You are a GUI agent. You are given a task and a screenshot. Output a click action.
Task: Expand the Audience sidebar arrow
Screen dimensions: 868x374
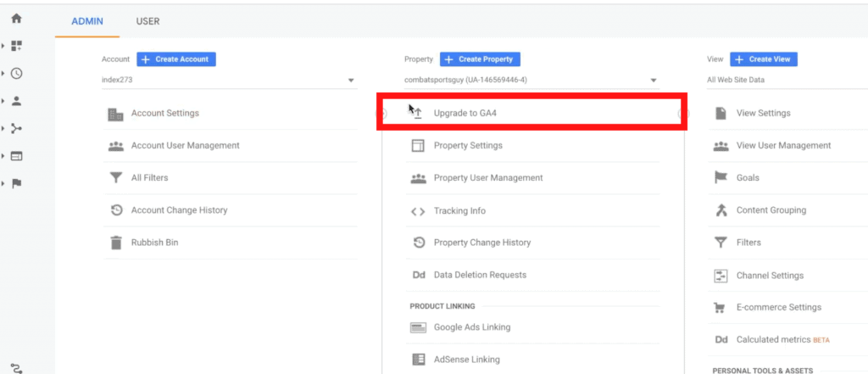tap(4, 101)
